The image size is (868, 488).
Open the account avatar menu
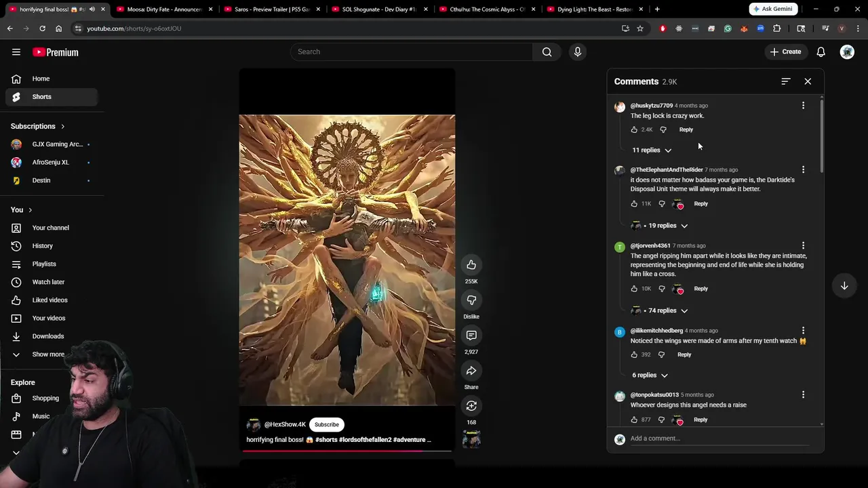(x=847, y=52)
